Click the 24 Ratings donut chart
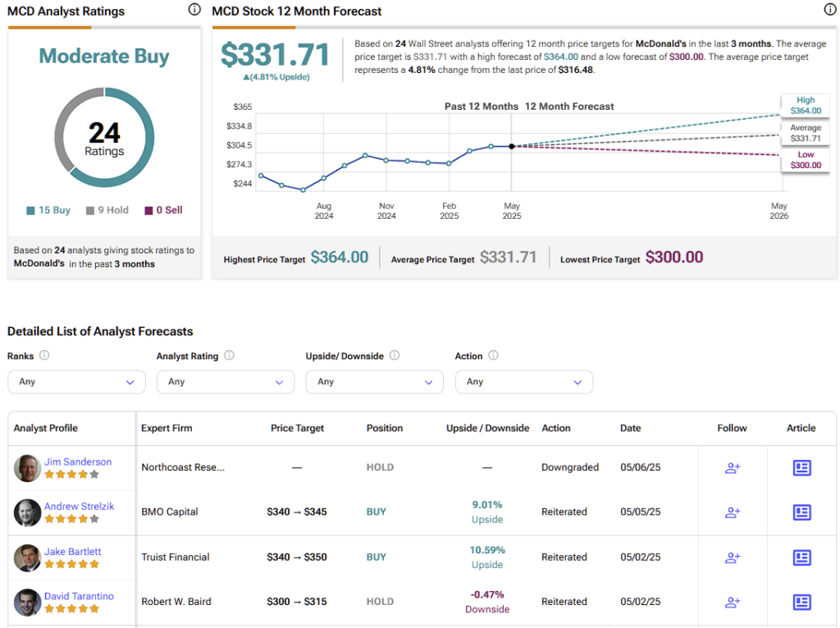 104,138
